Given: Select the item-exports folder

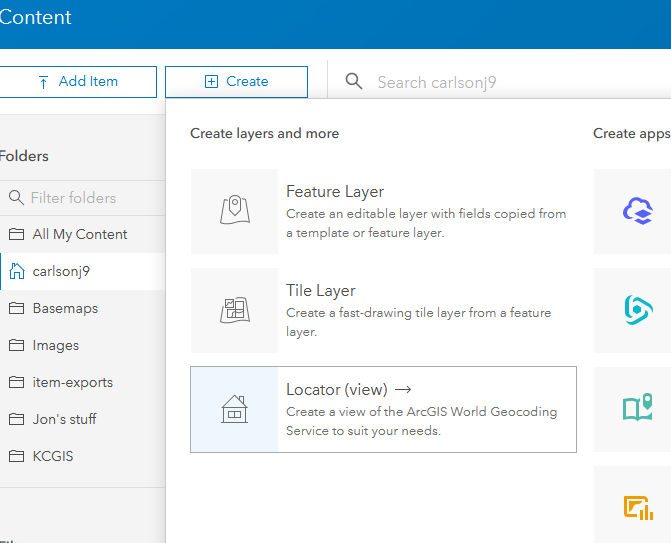Looking at the screenshot, I should click(72, 382).
